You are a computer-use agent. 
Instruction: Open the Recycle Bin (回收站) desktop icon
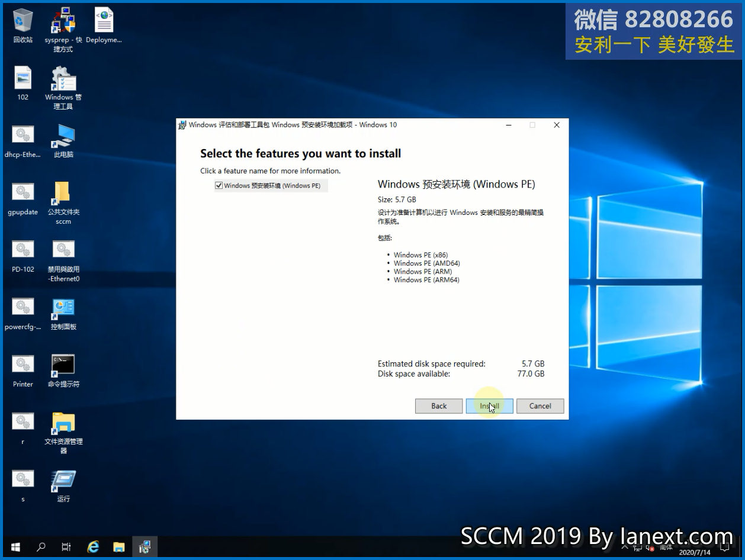pos(23,26)
